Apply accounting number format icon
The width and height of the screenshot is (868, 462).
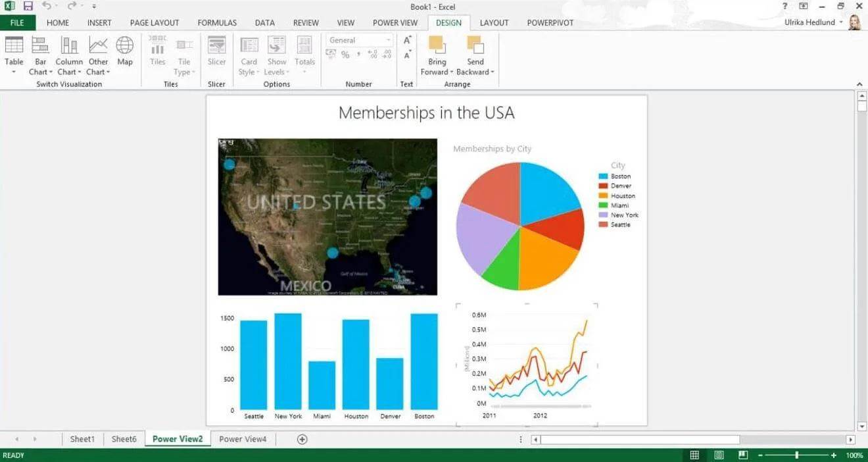(x=331, y=55)
